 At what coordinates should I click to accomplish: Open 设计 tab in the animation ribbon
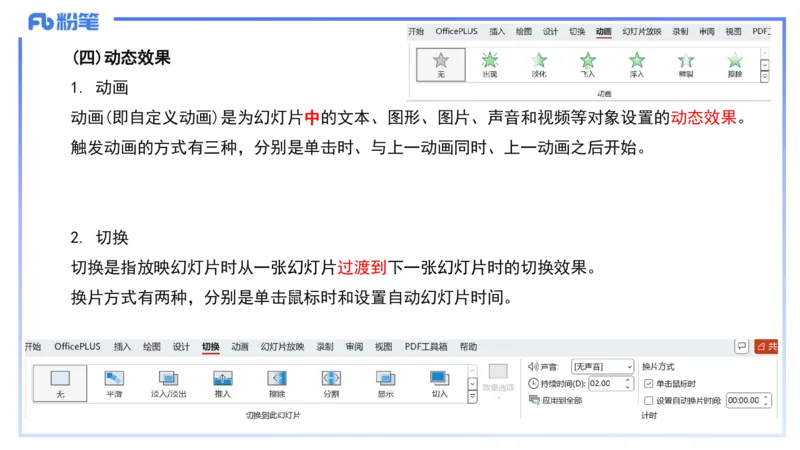550,32
